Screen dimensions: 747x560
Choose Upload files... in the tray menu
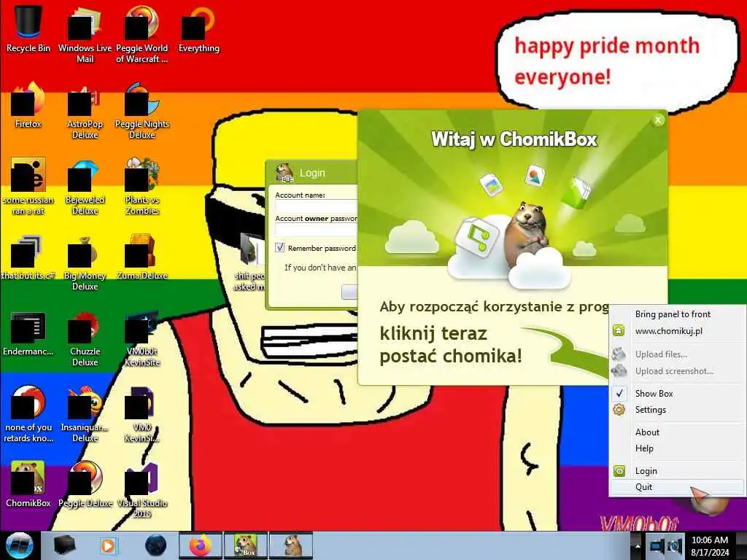pos(678,354)
